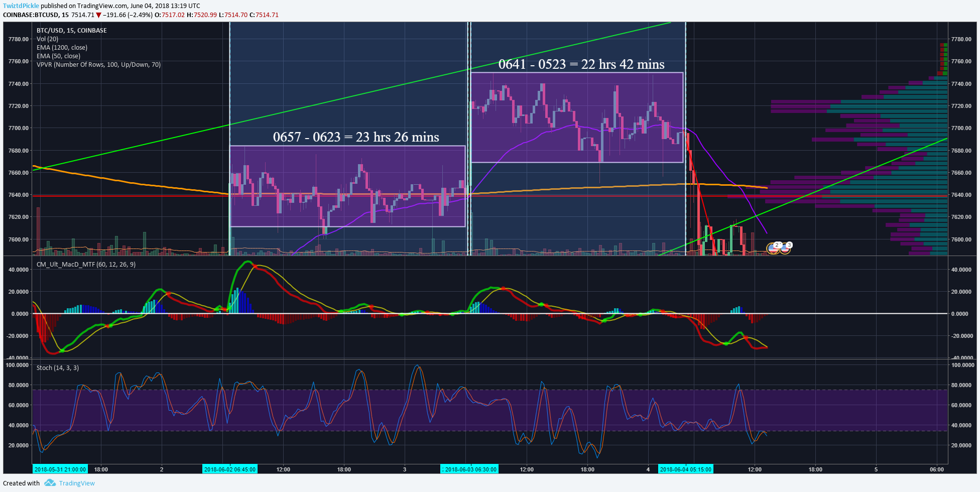The width and height of the screenshot is (980, 492).
Task: Click the 7600.00 label on left price axis
Action: click(19, 239)
